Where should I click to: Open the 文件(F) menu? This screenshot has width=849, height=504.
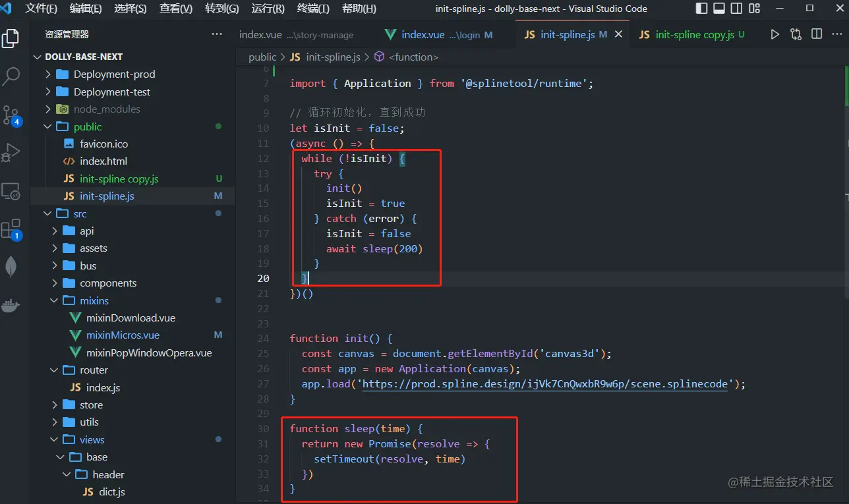tap(41, 9)
